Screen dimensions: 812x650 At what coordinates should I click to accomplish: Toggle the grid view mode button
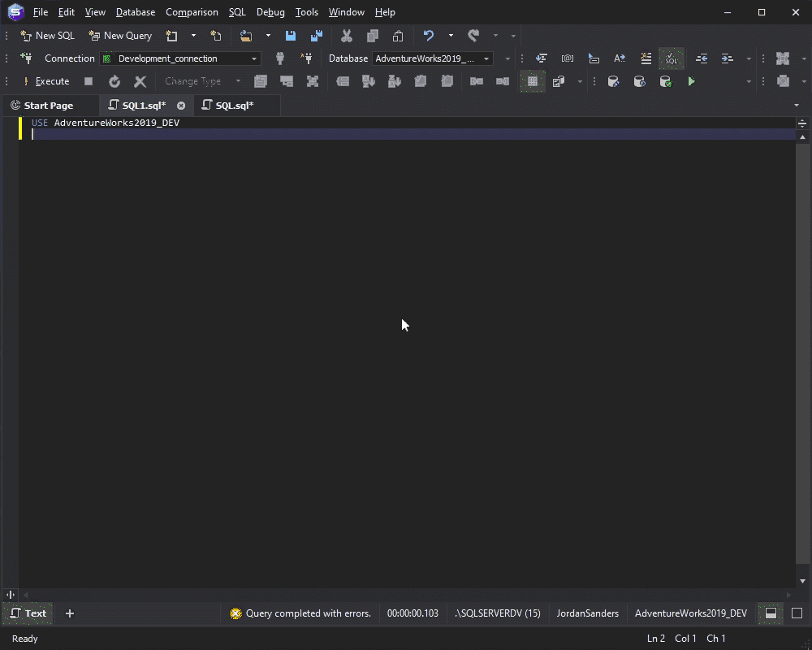pyautogui.click(x=533, y=81)
